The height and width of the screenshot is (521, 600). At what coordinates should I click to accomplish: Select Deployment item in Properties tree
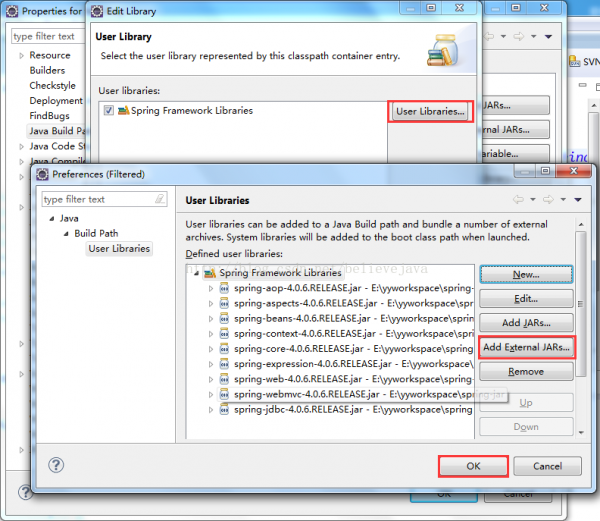pyautogui.click(x=56, y=101)
